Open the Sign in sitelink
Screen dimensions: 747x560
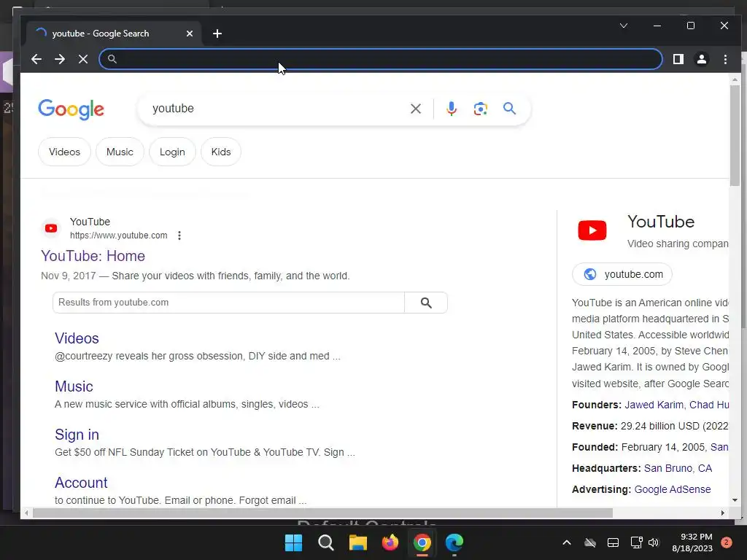77,435
